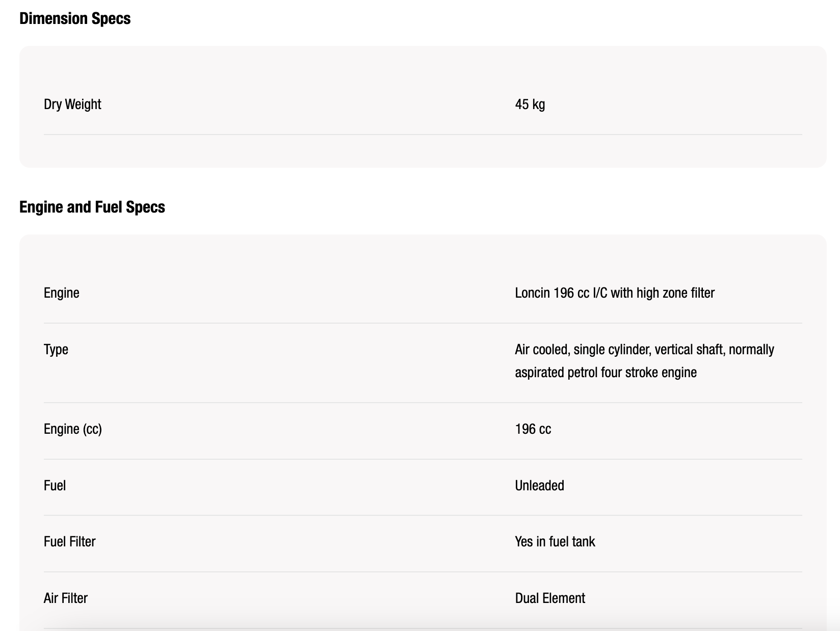Select the Engine row label
Image resolution: width=840 pixels, height=631 pixels.
pos(61,293)
